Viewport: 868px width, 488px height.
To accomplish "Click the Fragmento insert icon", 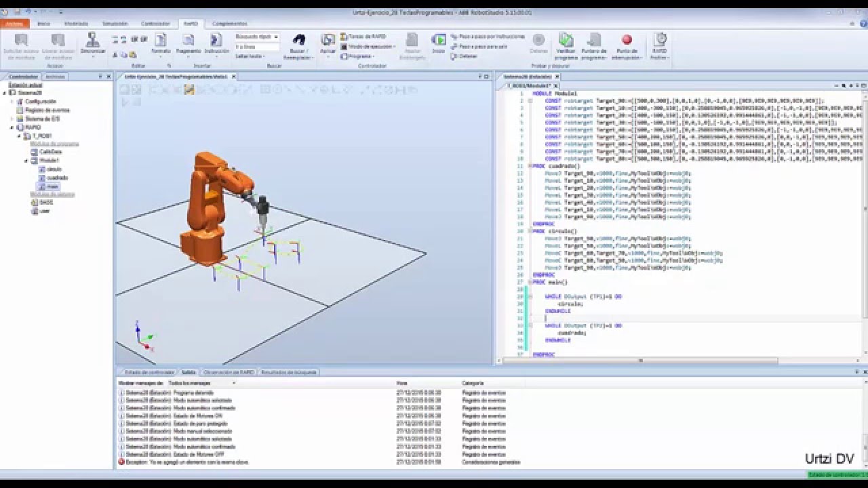I will click(189, 41).
